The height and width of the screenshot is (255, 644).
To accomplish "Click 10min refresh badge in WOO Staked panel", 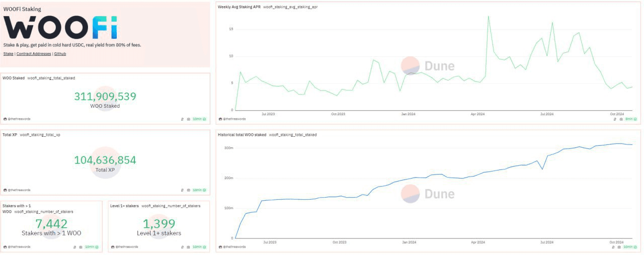I will [199, 119].
